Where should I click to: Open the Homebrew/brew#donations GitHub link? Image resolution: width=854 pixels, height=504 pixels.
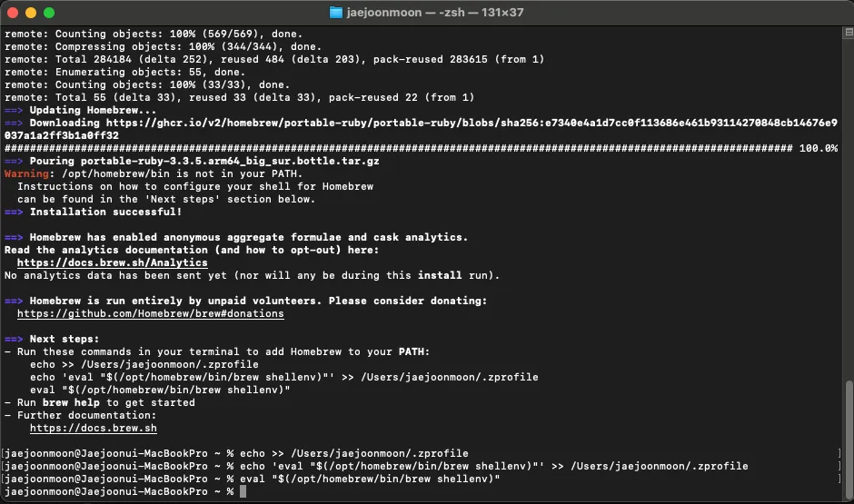pyautogui.click(x=150, y=313)
